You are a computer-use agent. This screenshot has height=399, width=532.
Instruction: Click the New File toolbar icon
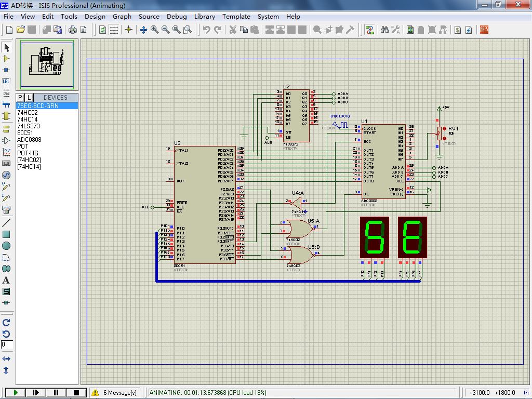pos(9,30)
